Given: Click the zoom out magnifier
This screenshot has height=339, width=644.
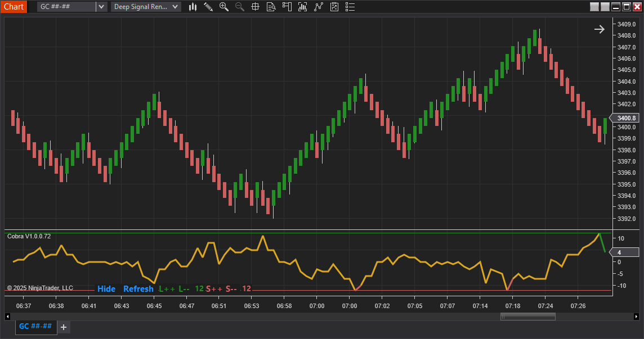Looking at the screenshot, I should [x=240, y=7].
